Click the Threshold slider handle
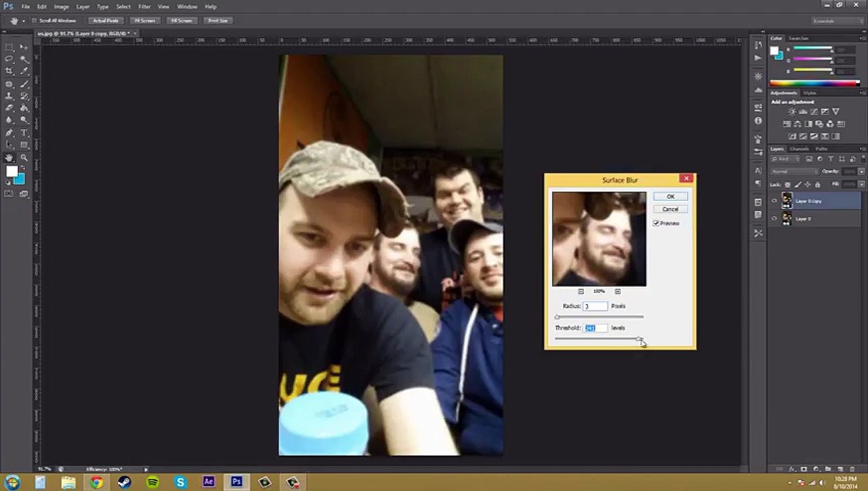Image resolution: width=868 pixels, height=491 pixels. coord(639,338)
